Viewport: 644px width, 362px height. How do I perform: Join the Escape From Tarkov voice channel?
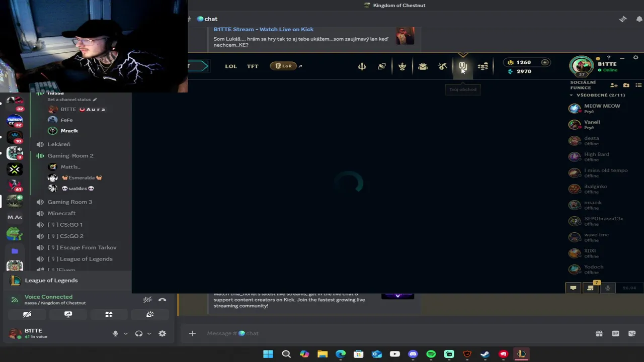click(81, 247)
